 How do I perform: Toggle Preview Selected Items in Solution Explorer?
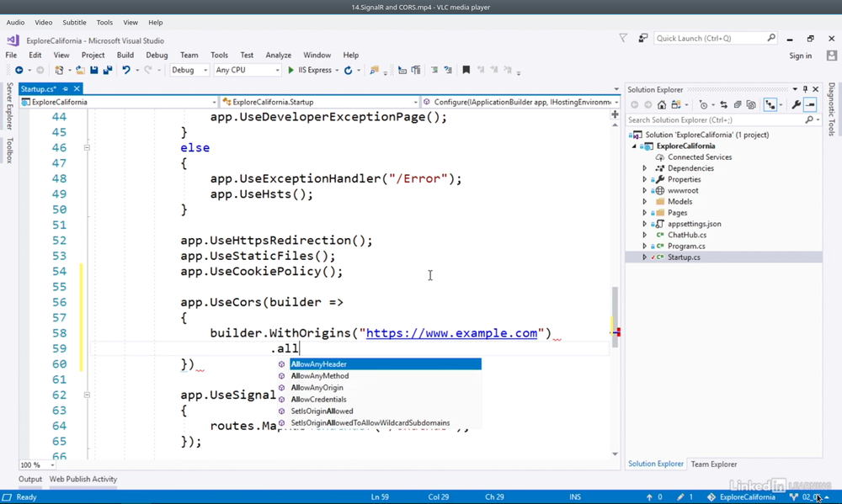point(810,104)
